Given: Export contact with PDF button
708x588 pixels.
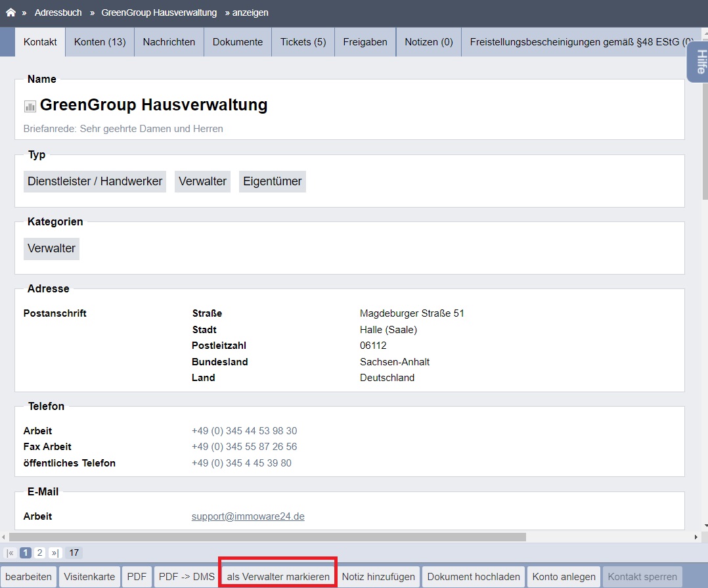Looking at the screenshot, I should pos(137,577).
